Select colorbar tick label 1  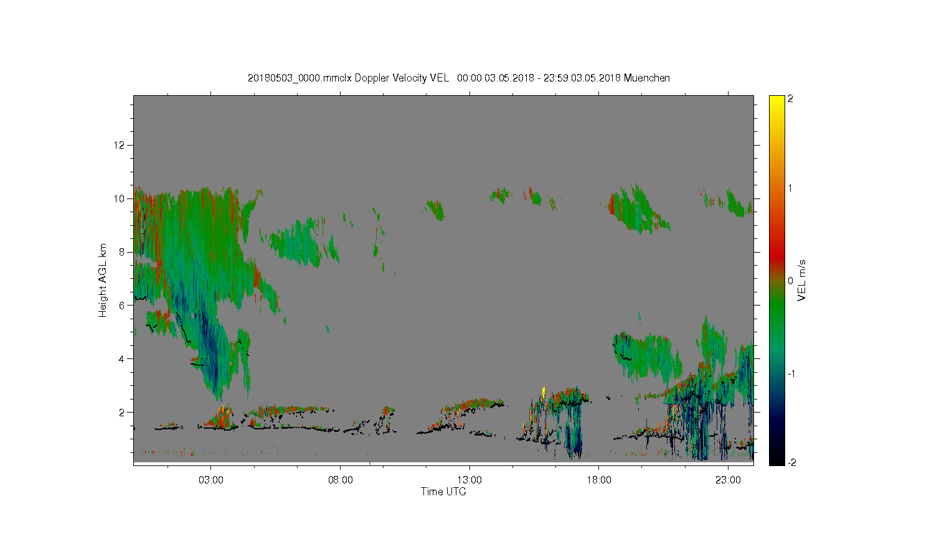[791, 188]
